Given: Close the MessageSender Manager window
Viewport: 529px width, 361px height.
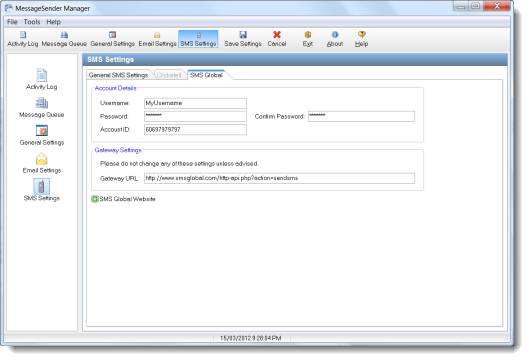Looking at the screenshot, I should tap(497, 6).
